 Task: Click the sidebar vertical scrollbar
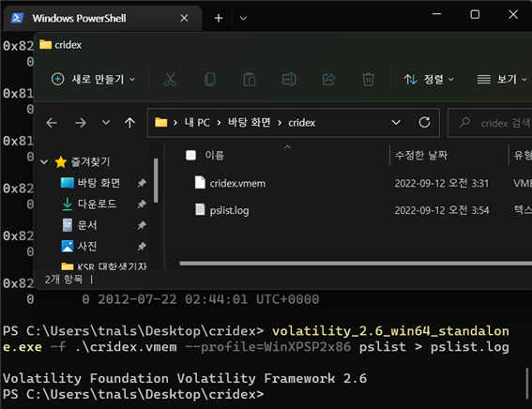click(156, 180)
